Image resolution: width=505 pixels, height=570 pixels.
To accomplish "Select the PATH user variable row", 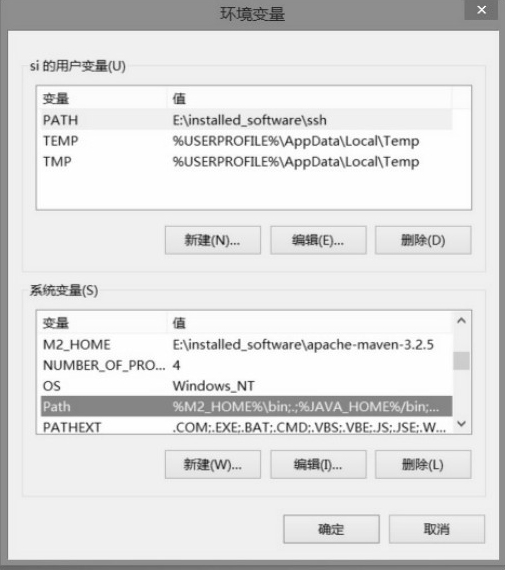I will (247, 120).
